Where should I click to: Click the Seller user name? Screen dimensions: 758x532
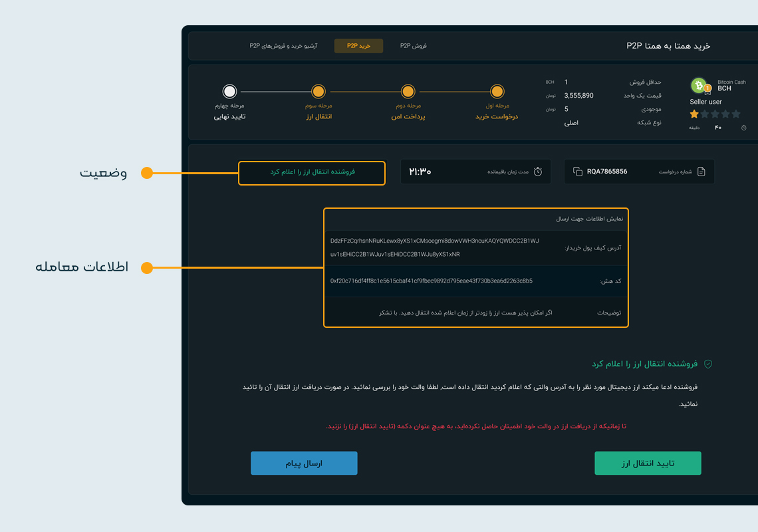click(705, 102)
